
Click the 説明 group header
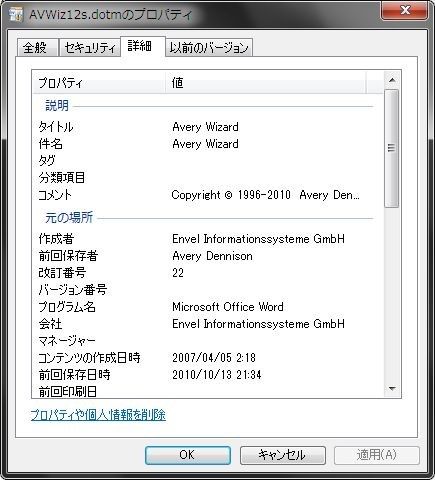tap(57, 106)
